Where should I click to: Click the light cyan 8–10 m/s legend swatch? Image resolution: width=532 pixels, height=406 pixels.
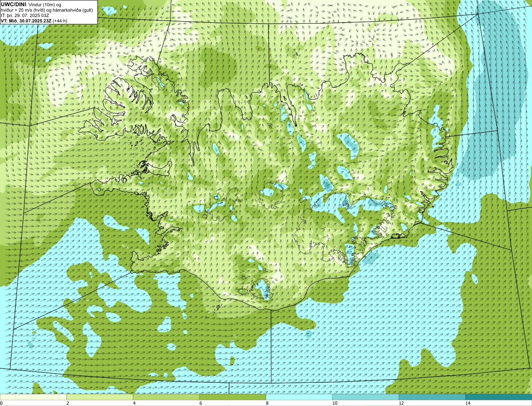click(299, 397)
